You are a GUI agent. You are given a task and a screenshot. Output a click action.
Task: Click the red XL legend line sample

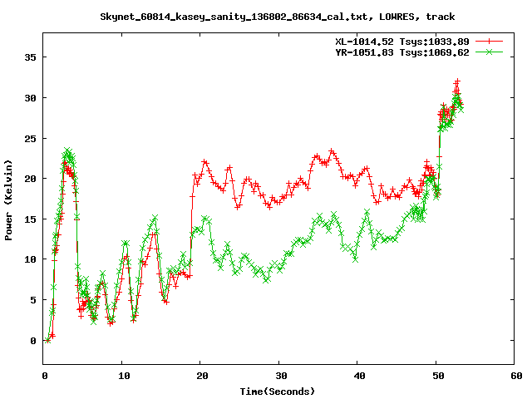pyautogui.click(x=489, y=42)
